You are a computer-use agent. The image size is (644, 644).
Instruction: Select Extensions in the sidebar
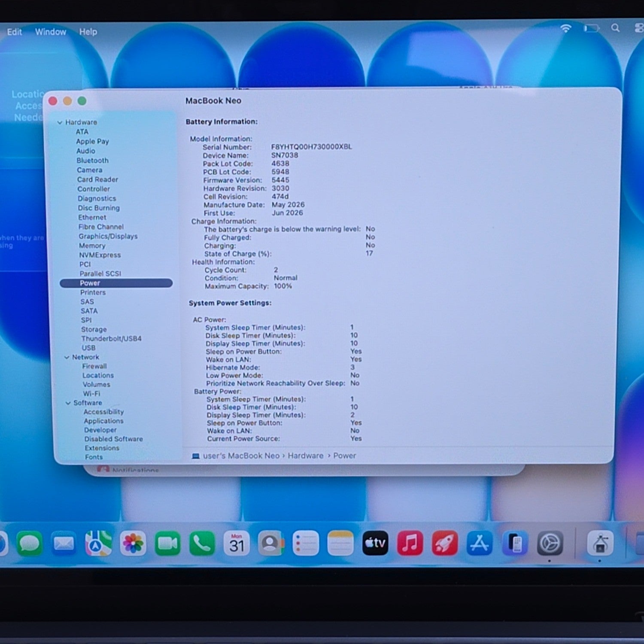pos(102,448)
